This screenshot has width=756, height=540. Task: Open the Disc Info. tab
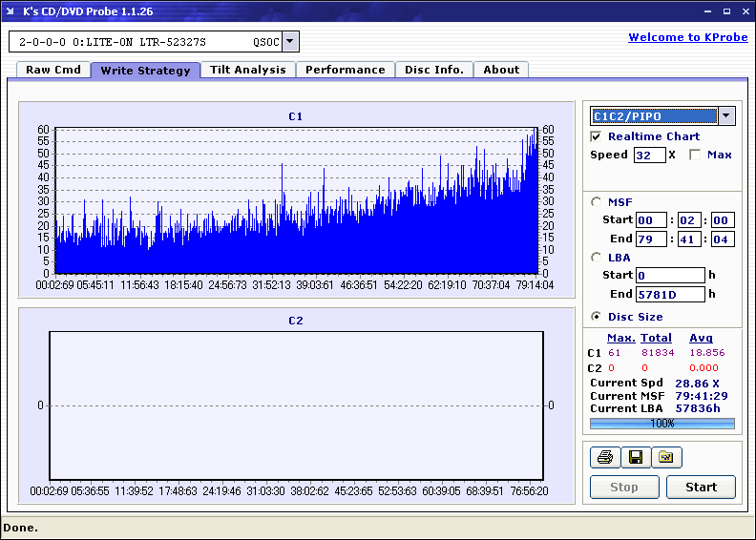tap(434, 70)
